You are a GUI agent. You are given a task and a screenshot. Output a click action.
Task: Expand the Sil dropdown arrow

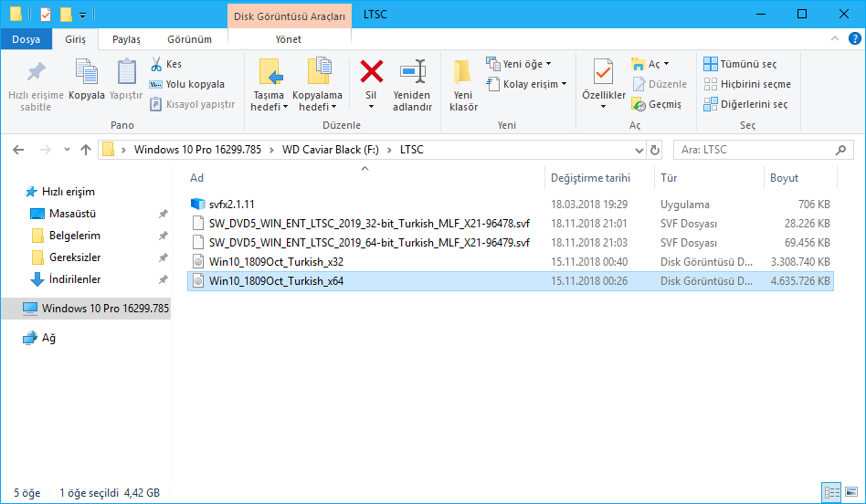(371, 107)
